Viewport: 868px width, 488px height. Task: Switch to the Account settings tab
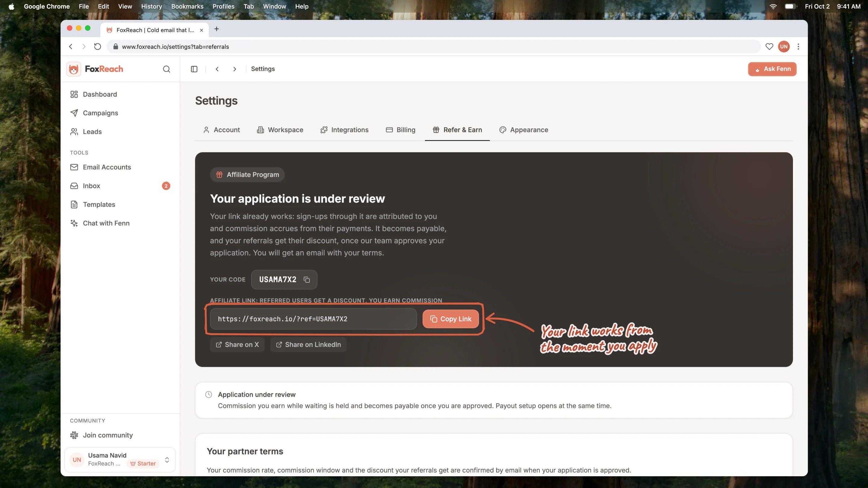(x=222, y=130)
